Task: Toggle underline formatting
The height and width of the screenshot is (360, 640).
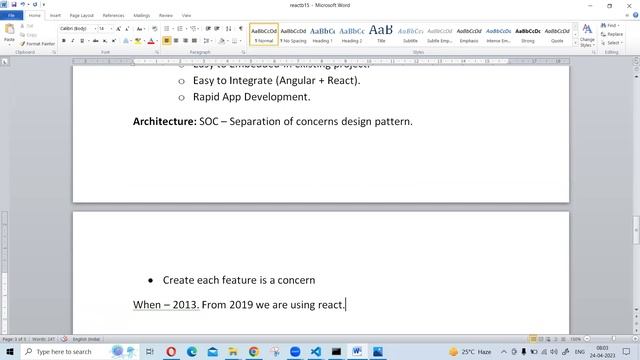Action: [82, 41]
